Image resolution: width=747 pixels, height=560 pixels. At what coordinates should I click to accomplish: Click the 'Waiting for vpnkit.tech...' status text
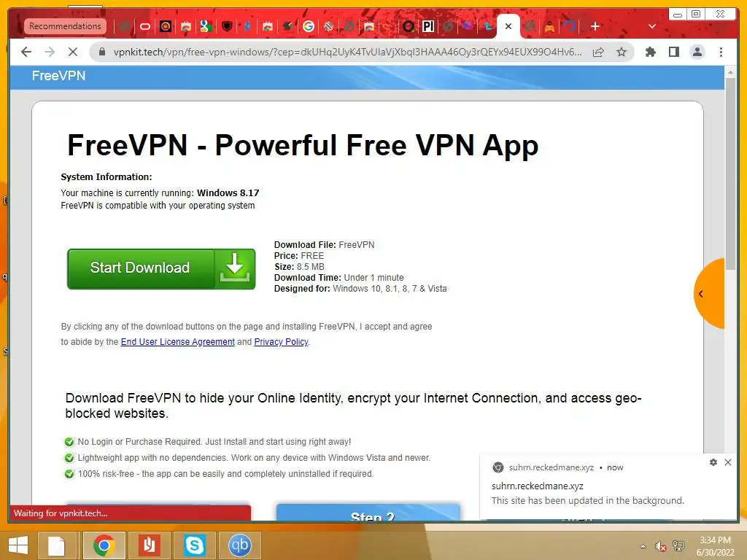click(x=61, y=513)
